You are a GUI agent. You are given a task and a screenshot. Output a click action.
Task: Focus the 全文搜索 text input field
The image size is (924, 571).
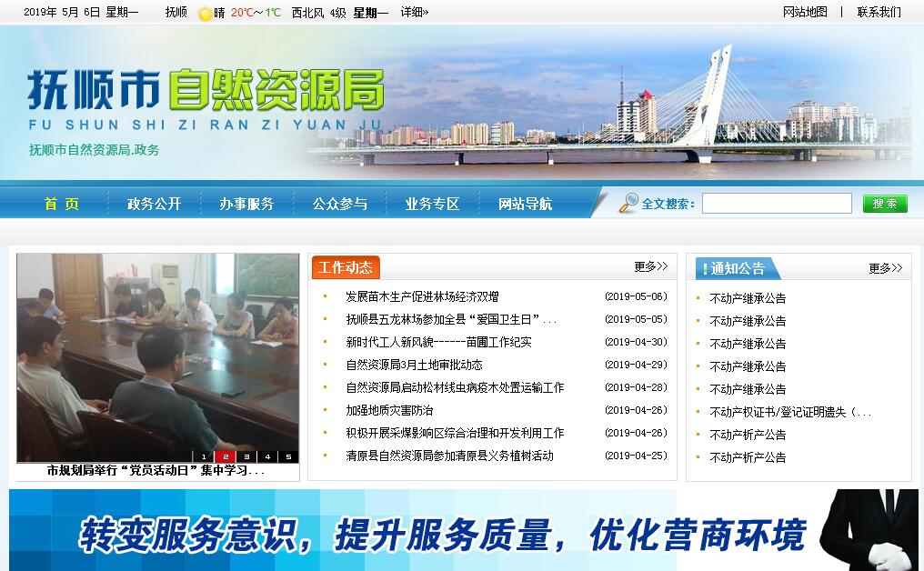[x=776, y=204]
